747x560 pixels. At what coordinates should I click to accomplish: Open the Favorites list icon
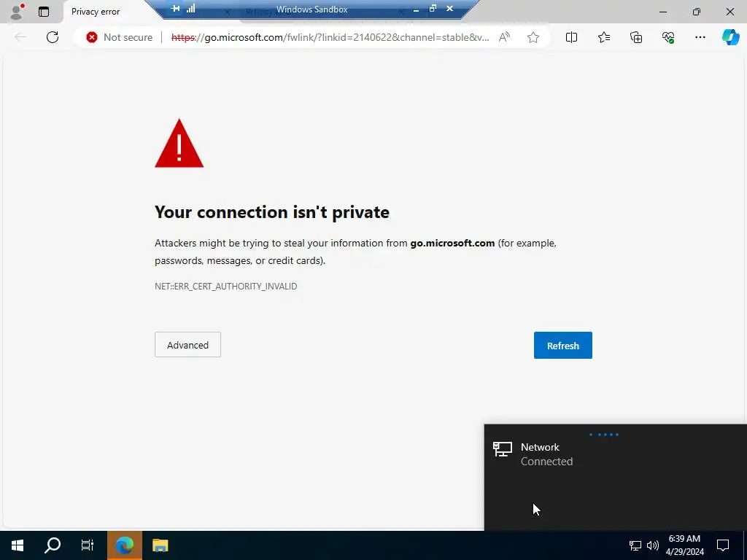(603, 37)
